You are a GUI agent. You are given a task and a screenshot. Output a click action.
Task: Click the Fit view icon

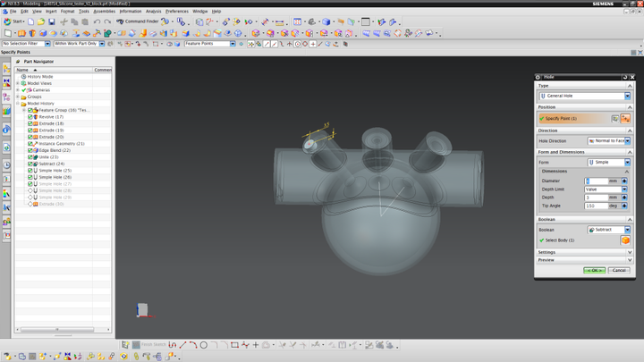pyautogui.click(x=297, y=21)
